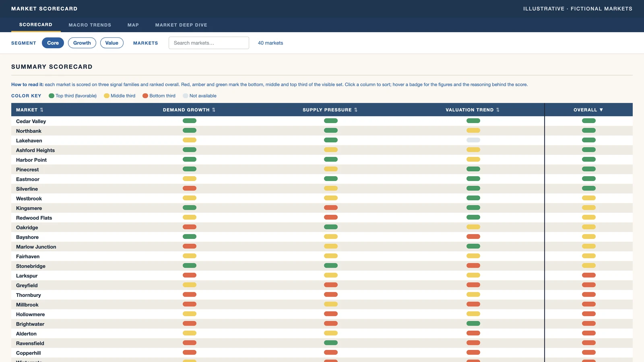Toggle the Core segment filter
This screenshot has width=644, height=362.
pos(53,43)
